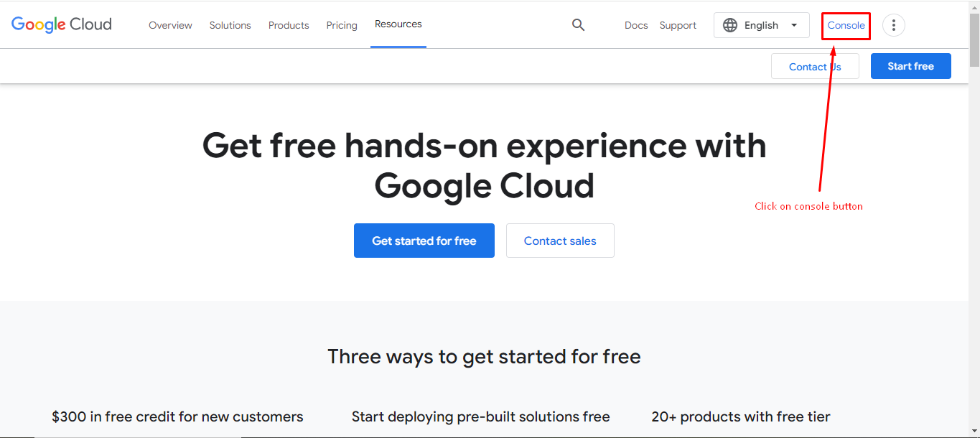Image resolution: width=980 pixels, height=438 pixels.
Task: Click the Console link
Action: [x=846, y=25]
